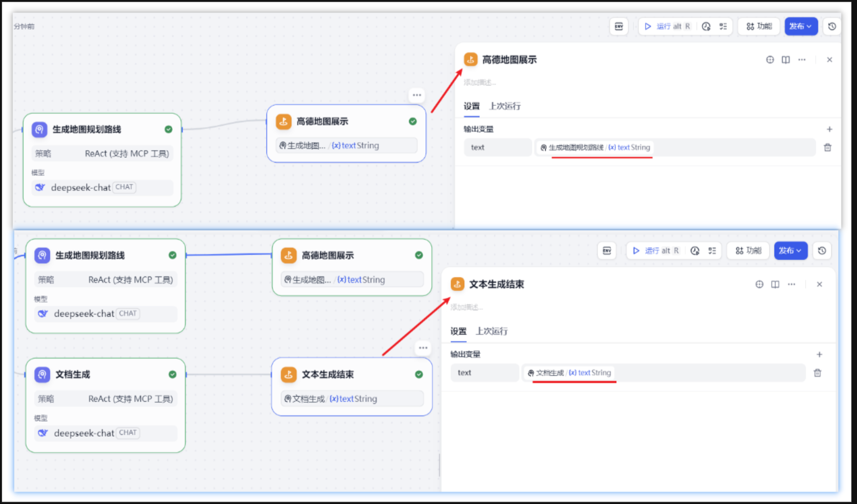Select 生成地图规划路线 node in upper screenshot

[102, 160]
